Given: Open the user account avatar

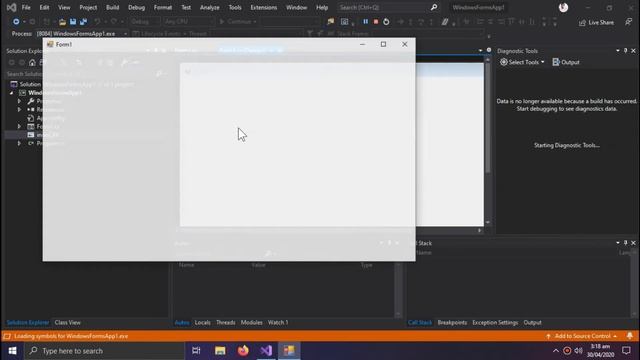Looking at the screenshot, I should (x=563, y=7).
